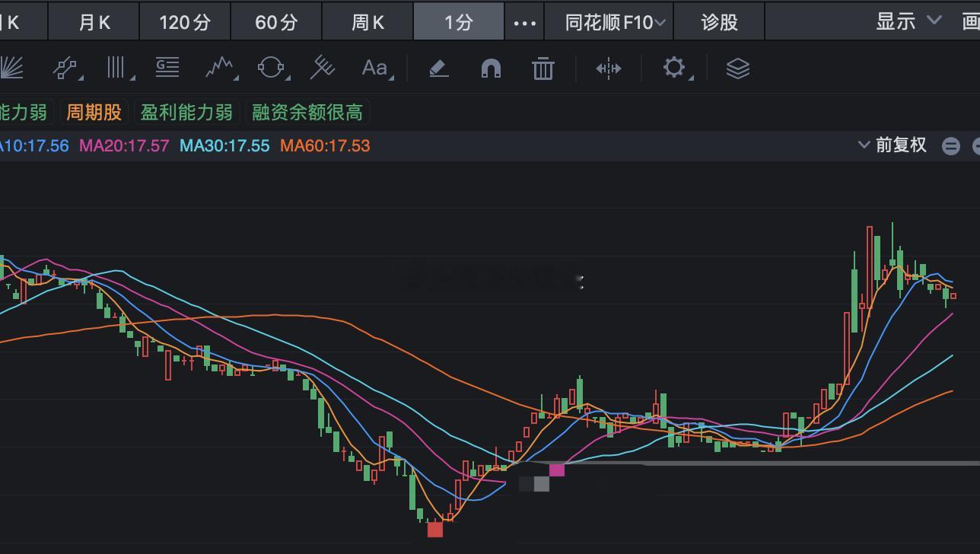Screen dimensions: 980x554
Task: Select the wave line drawing tool
Action: point(221,68)
